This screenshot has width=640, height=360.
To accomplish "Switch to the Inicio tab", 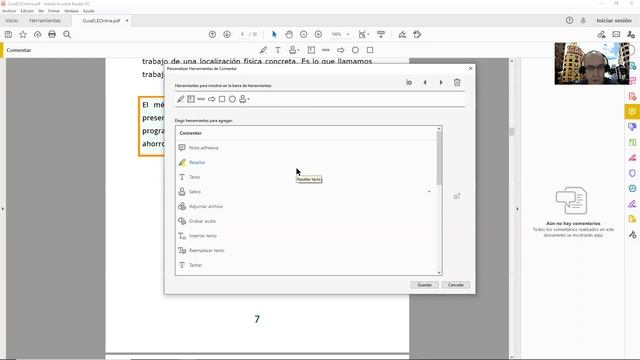I will [x=12, y=20].
